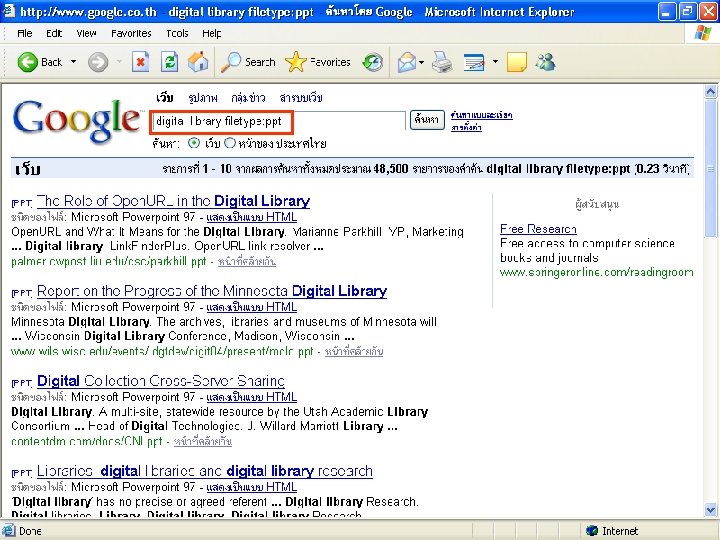This screenshot has height=540, width=720.
Task: Open similar pages link for contentdm.com result
Action: 203,442
